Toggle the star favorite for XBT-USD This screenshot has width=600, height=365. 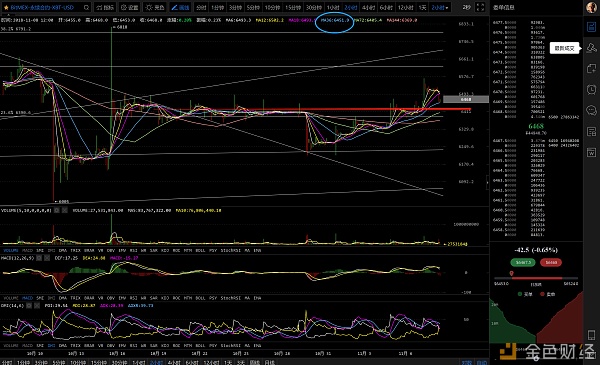point(6,7)
